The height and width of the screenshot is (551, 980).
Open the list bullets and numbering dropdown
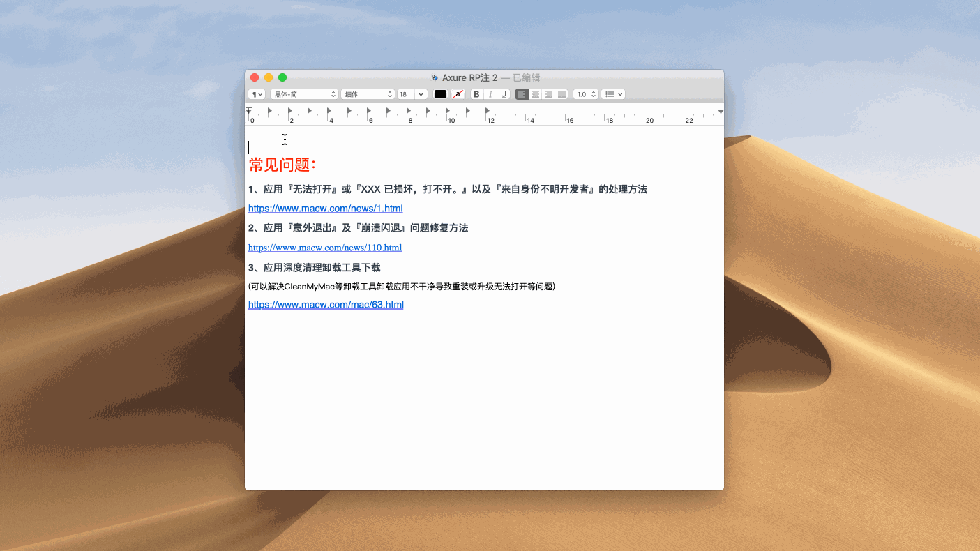tap(613, 94)
